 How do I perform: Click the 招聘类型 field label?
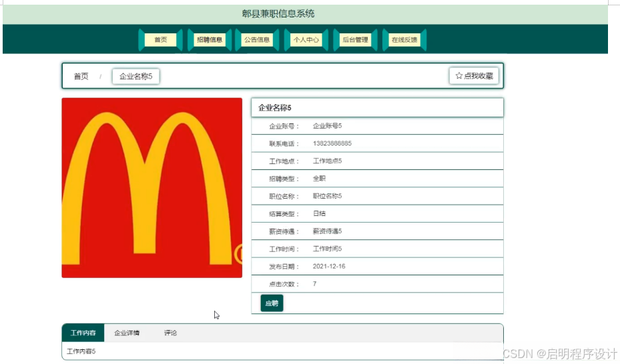click(284, 179)
